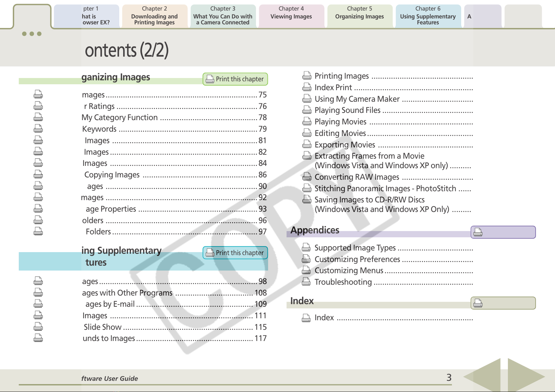Open the Customizing Menus entry
Viewport: 555px width, 392px height.
coord(394,270)
